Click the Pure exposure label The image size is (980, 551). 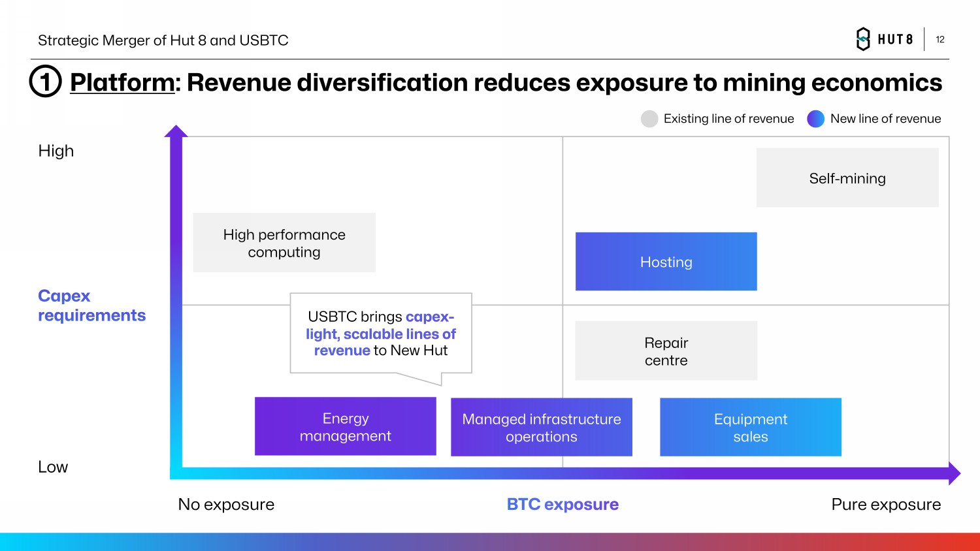(x=886, y=504)
